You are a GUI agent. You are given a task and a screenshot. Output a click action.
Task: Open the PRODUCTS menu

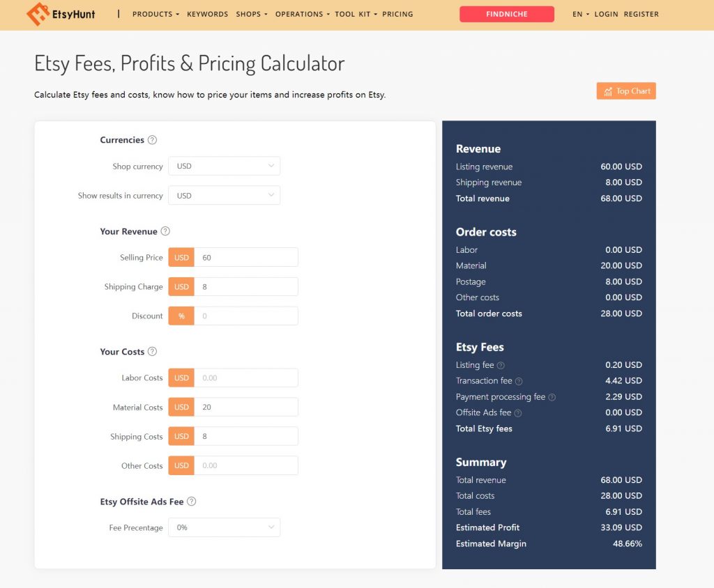click(154, 14)
